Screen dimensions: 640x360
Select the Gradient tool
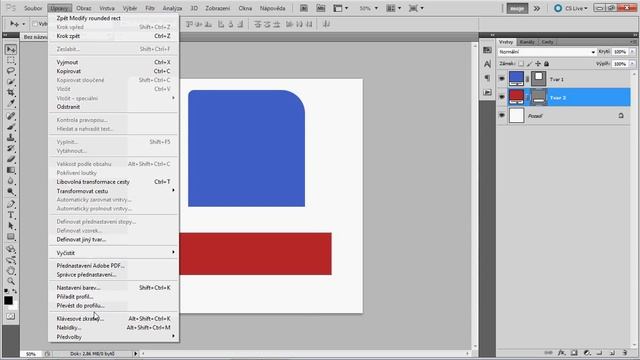[11, 170]
